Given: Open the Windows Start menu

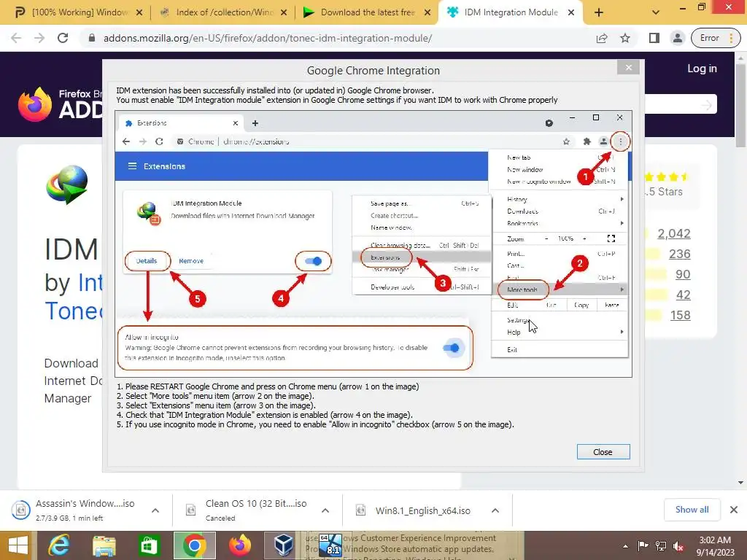Looking at the screenshot, I should click(x=18, y=545).
